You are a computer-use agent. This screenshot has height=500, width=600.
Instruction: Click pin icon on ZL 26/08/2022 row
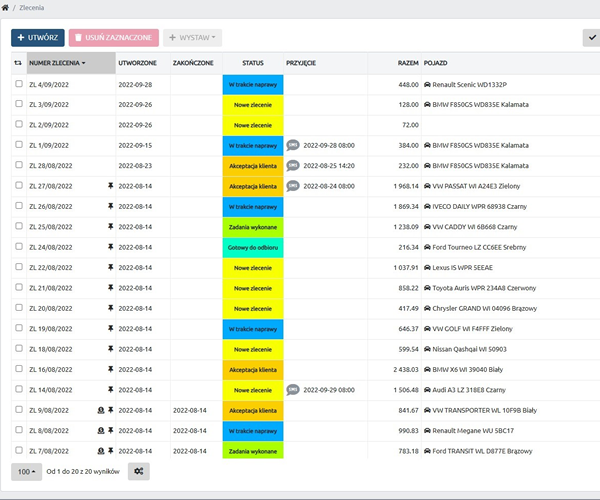point(111,206)
